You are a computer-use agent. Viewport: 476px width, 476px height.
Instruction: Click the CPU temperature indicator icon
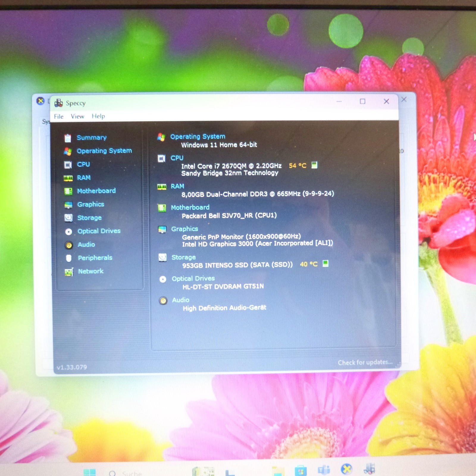(x=314, y=165)
